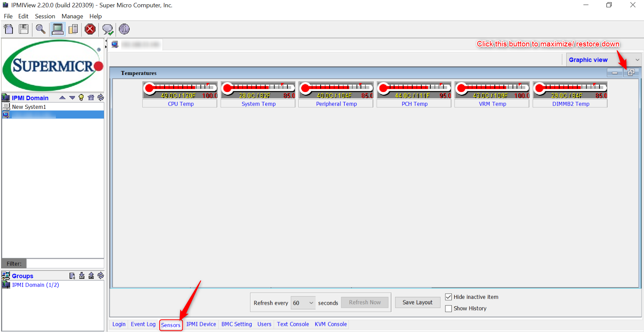The height and width of the screenshot is (332, 644).
Task: Open the Session menu
Action: coord(45,16)
